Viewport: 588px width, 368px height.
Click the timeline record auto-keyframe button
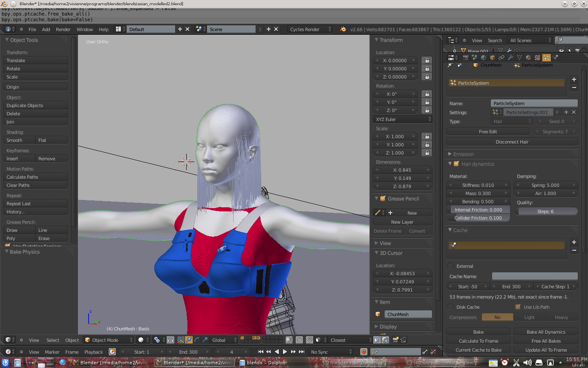click(363, 352)
